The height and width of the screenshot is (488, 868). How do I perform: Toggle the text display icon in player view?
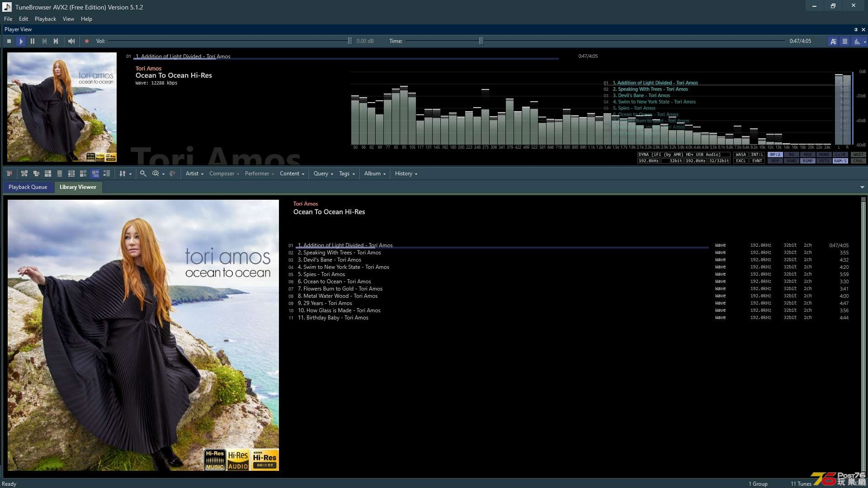(833, 41)
